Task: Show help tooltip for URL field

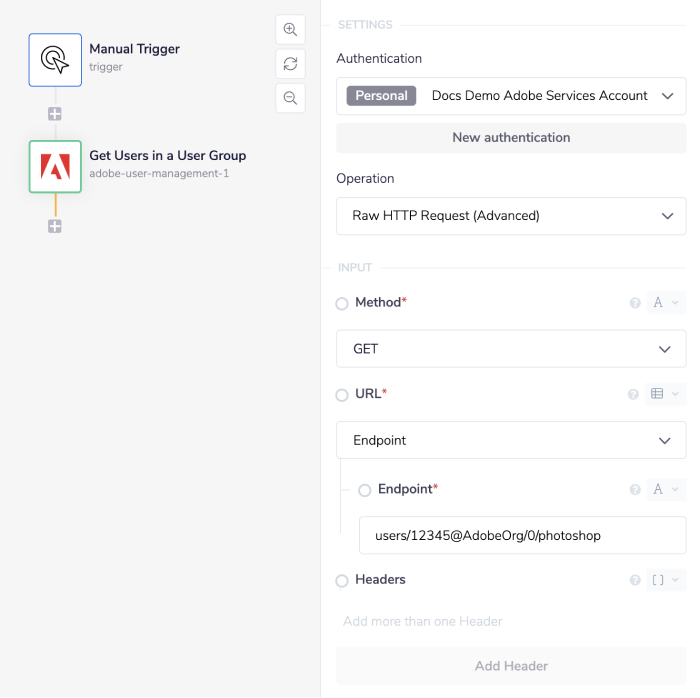Action: pos(633,394)
